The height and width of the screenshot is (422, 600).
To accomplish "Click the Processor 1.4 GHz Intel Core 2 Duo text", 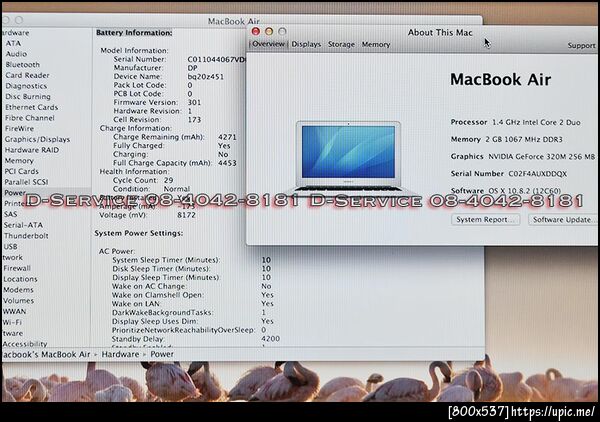I will pyautogui.click(x=515, y=122).
